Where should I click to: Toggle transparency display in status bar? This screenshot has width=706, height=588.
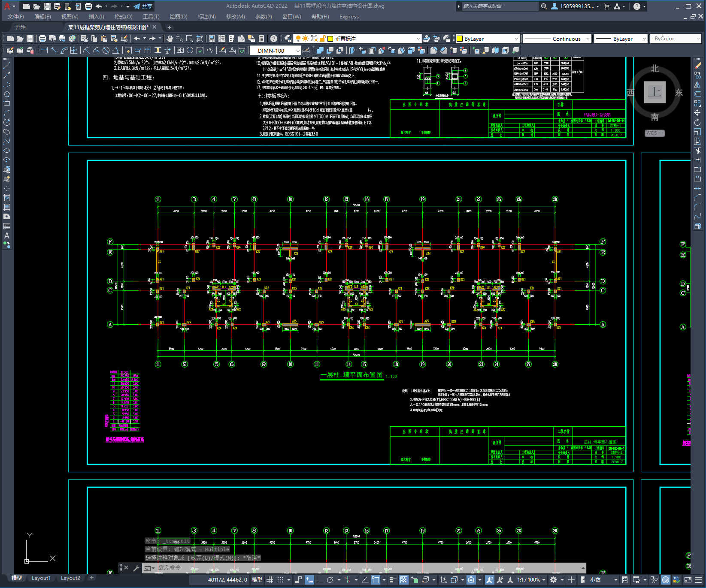pos(404,580)
